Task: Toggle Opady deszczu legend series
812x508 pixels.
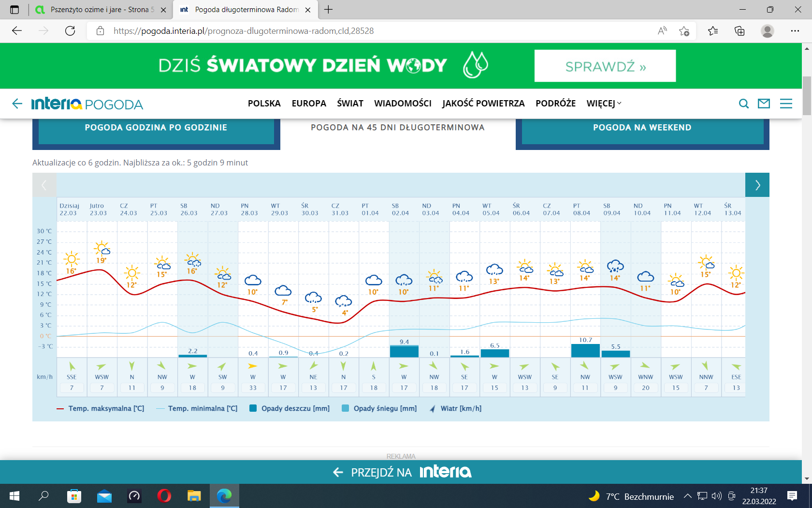Action: click(x=290, y=408)
